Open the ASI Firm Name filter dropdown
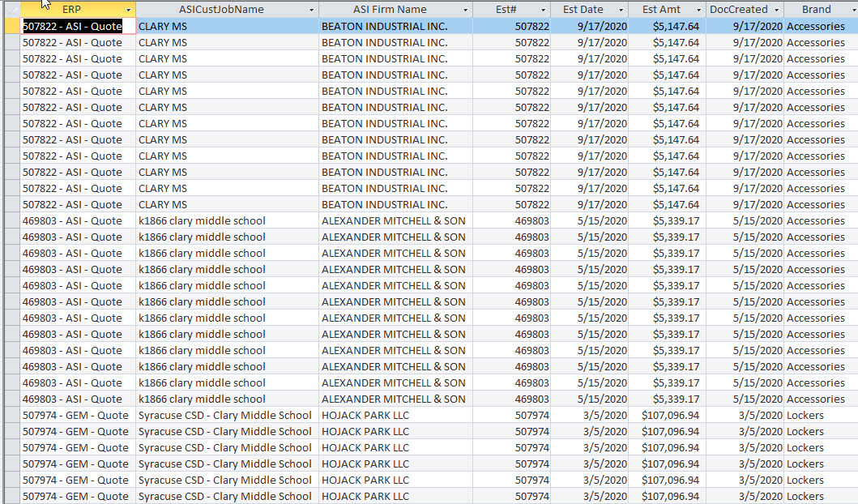The width and height of the screenshot is (858, 504). [465, 10]
